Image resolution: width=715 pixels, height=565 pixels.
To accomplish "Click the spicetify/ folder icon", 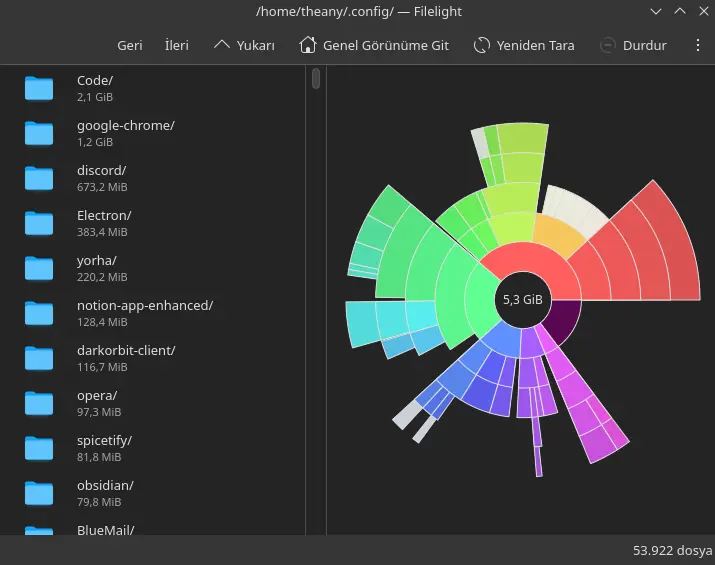I will (x=39, y=448).
